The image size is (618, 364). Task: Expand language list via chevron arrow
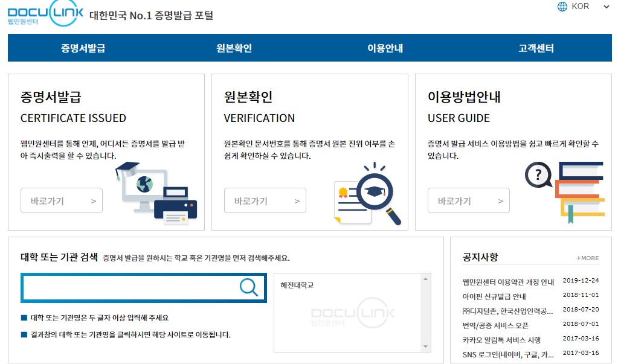tap(606, 7)
